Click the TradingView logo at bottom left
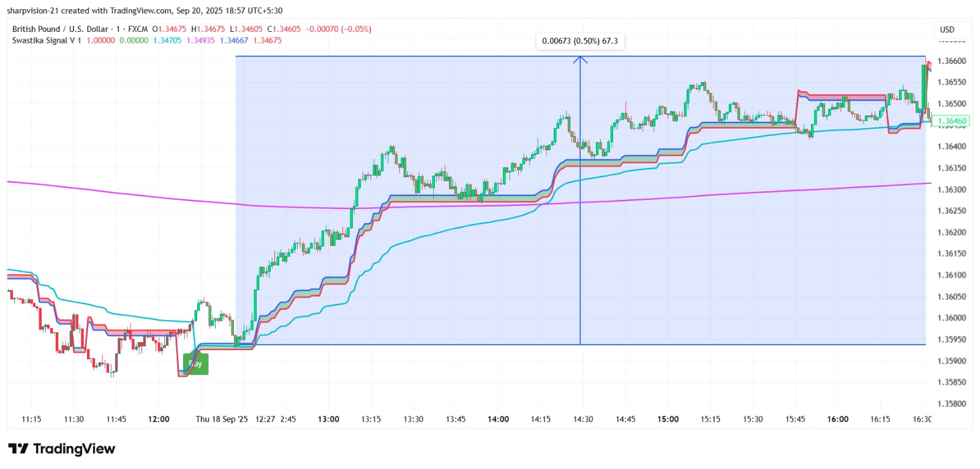This screenshot has height=469, width=980. coord(61,449)
